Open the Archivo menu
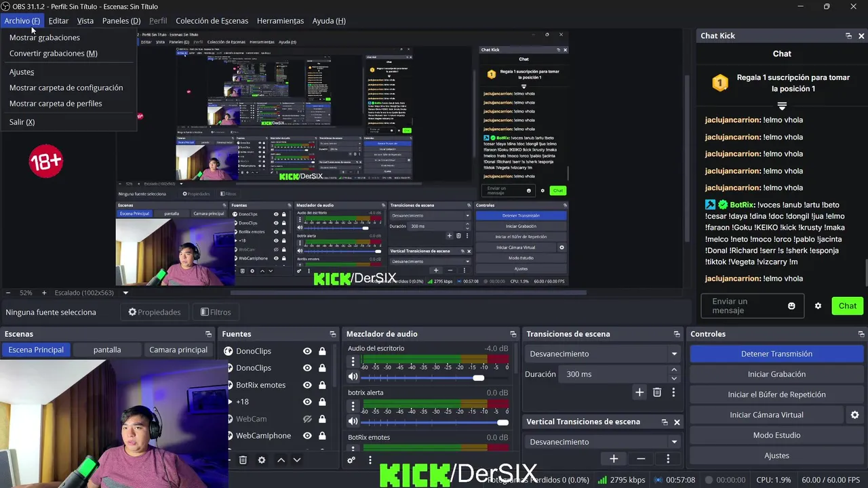 tap(22, 20)
